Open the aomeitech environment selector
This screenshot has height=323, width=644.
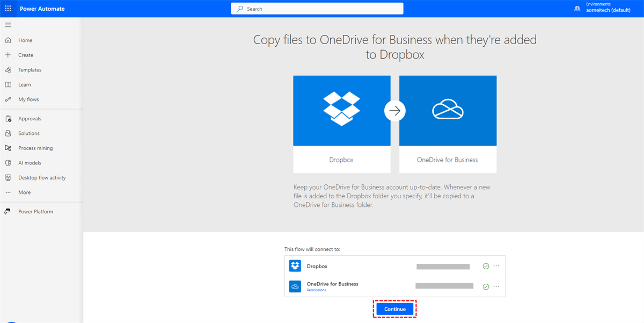point(608,10)
